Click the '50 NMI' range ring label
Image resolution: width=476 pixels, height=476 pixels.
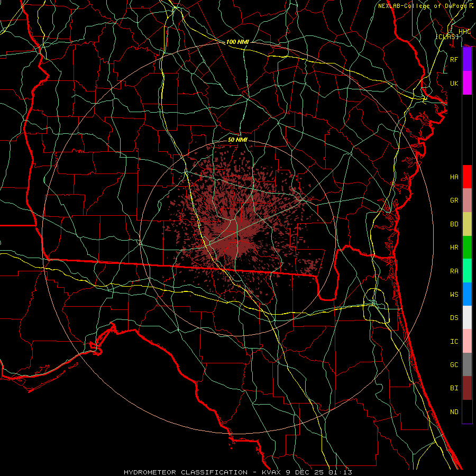click(237, 140)
